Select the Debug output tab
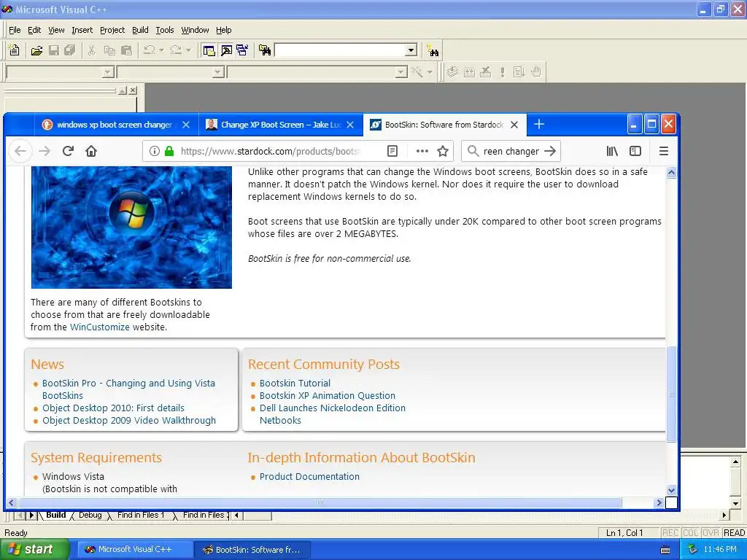Screen dimensions: 747x560 pyautogui.click(x=90, y=515)
